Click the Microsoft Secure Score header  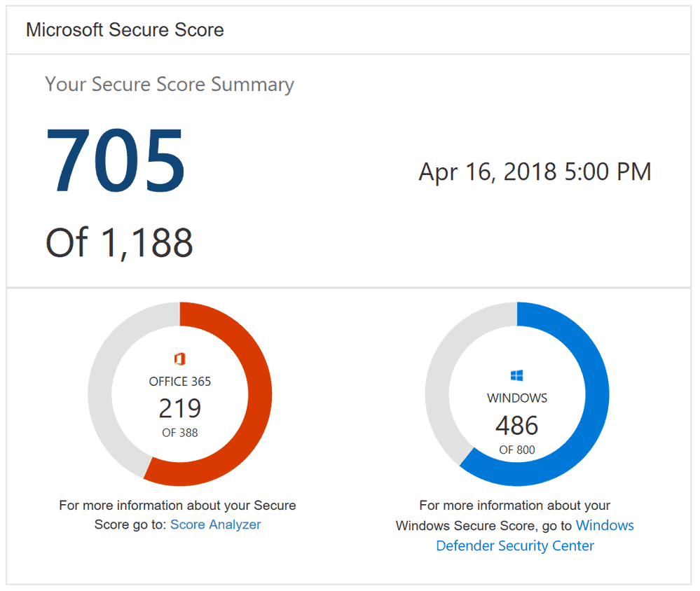(124, 29)
